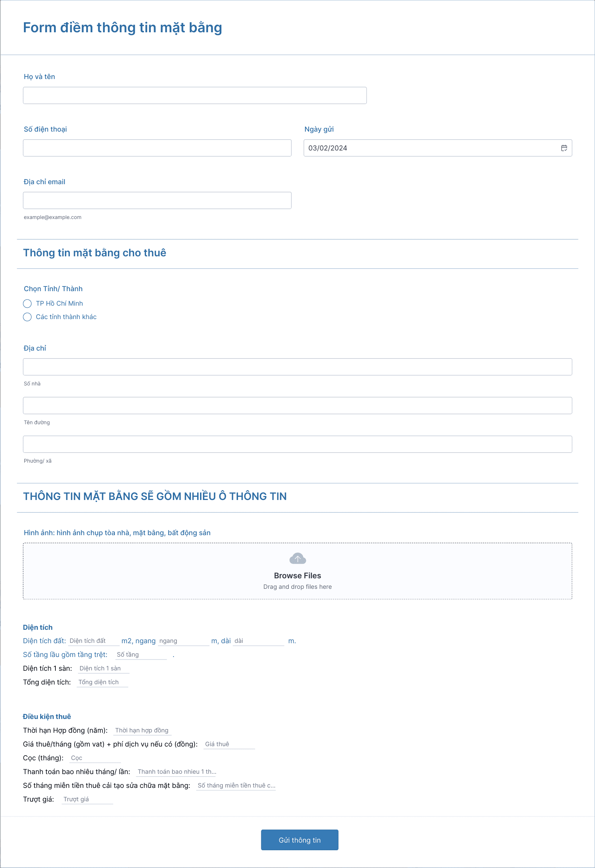
Task: Click the Diện tích đất input
Action: click(x=93, y=641)
